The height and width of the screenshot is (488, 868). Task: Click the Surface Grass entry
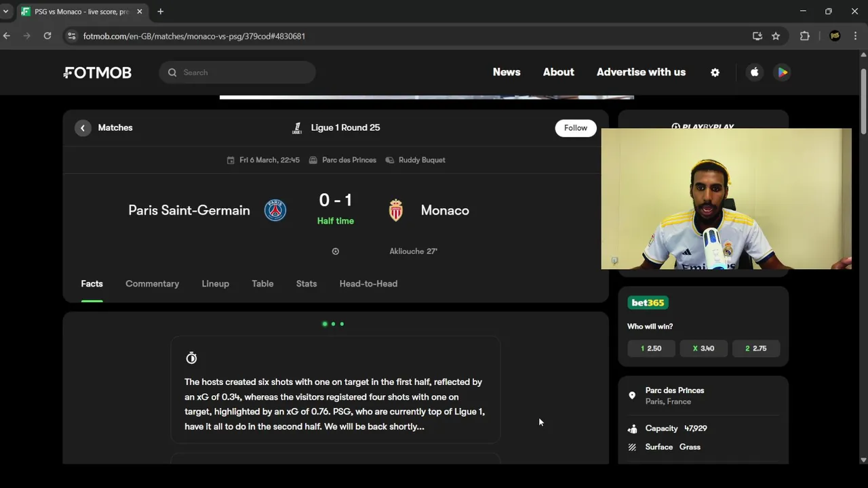click(x=673, y=447)
